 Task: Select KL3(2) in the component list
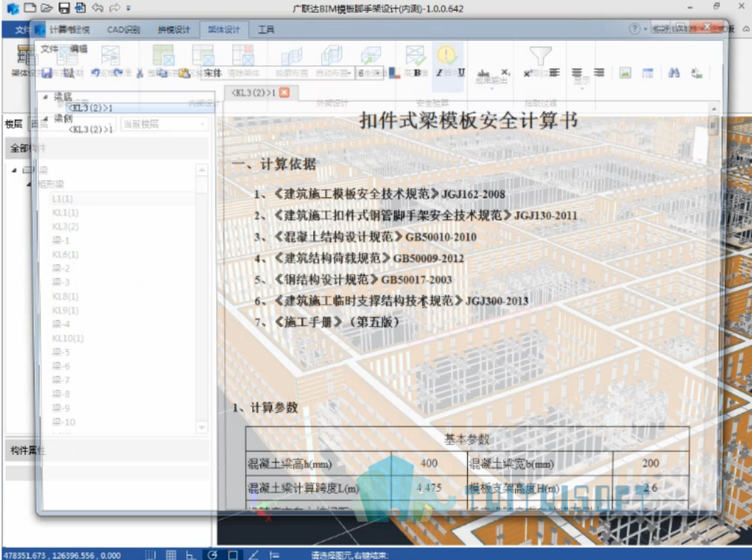pos(65,226)
